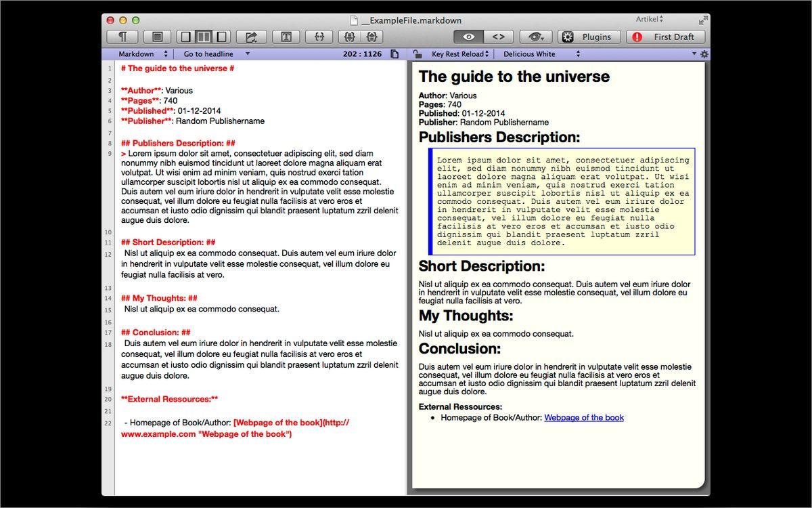
Task: Open the Key Rest Reload dropdown
Action: pos(460,54)
